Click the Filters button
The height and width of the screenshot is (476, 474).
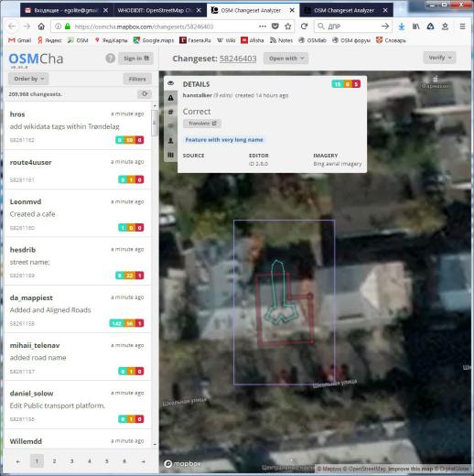(x=137, y=79)
